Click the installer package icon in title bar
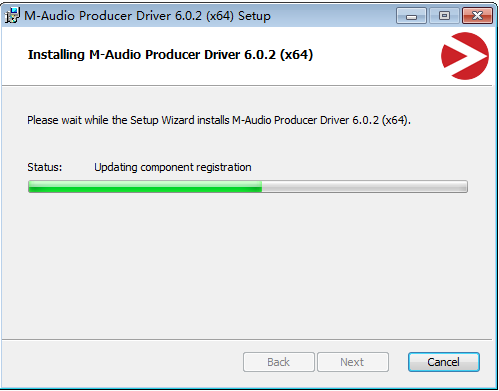Screen dimensions: 499x391 (12, 15)
